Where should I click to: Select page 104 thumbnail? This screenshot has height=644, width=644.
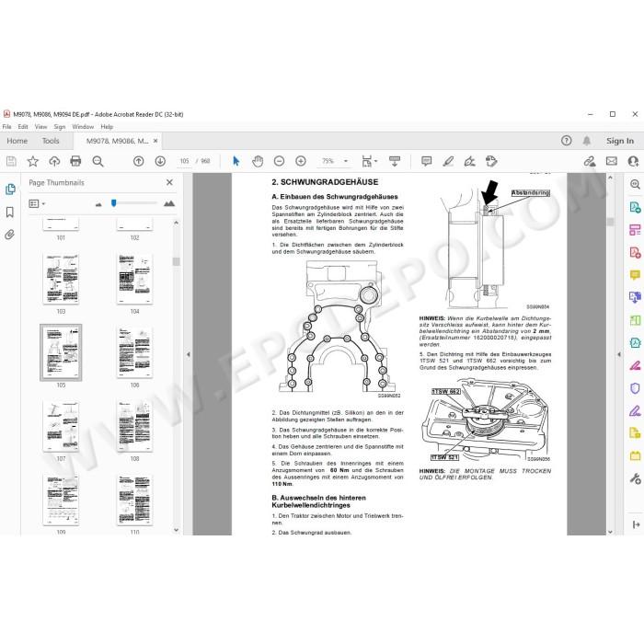click(x=134, y=279)
